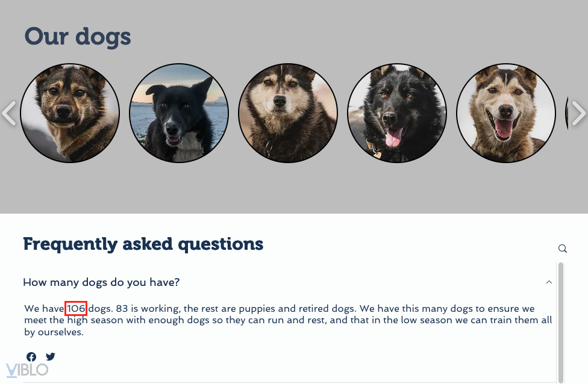
Task: Click the "Frequently asked questions" heading
Action: click(143, 244)
